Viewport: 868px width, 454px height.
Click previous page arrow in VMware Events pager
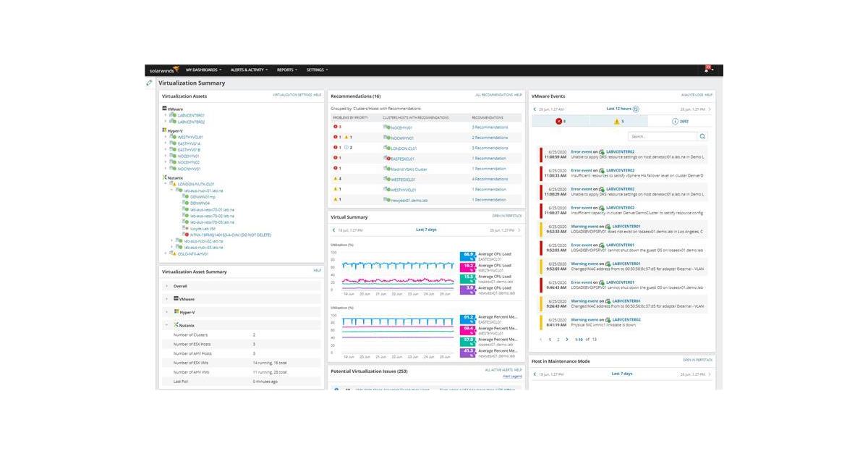click(x=540, y=339)
